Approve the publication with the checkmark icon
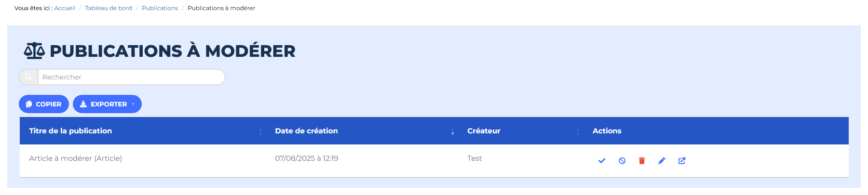This screenshot has height=195, width=868. [602, 161]
